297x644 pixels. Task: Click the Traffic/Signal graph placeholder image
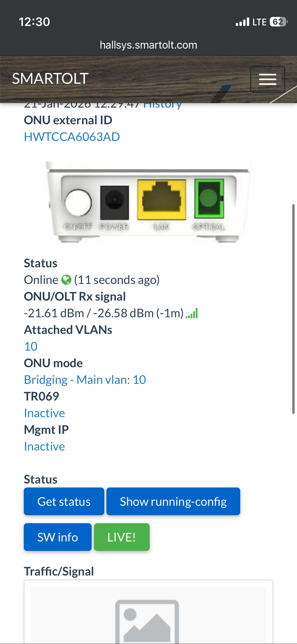148,615
